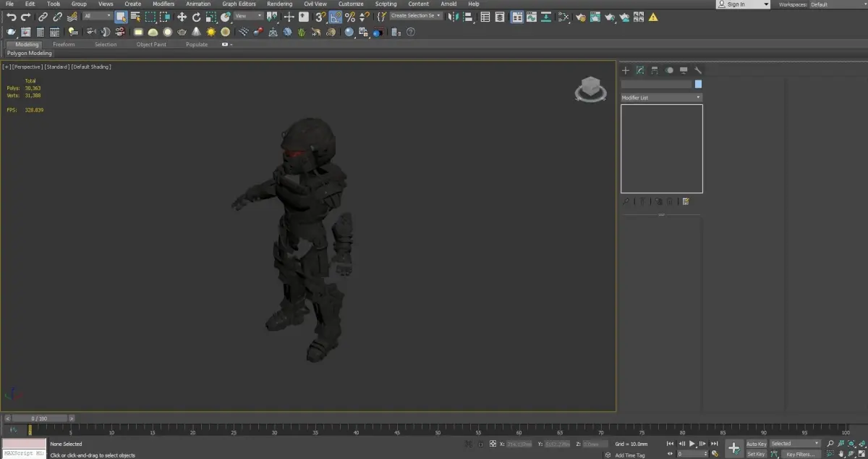The height and width of the screenshot is (459, 868).
Task: Toggle the selection lock padlock
Action: pyautogui.click(x=480, y=444)
